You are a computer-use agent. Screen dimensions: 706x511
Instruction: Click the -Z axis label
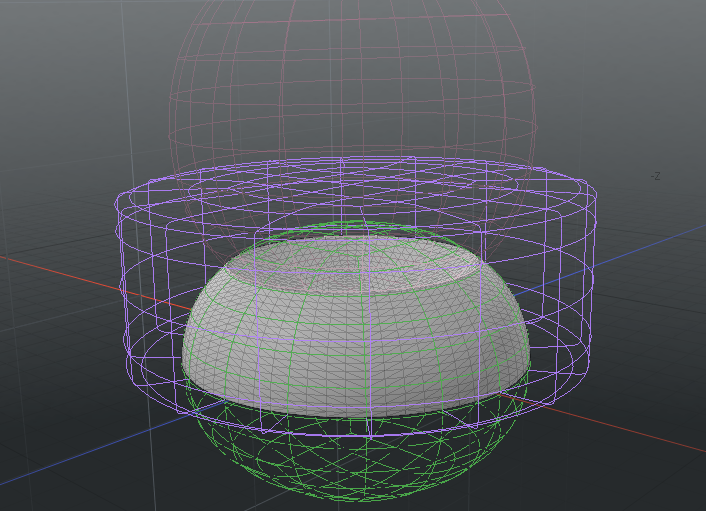pos(655,176)
